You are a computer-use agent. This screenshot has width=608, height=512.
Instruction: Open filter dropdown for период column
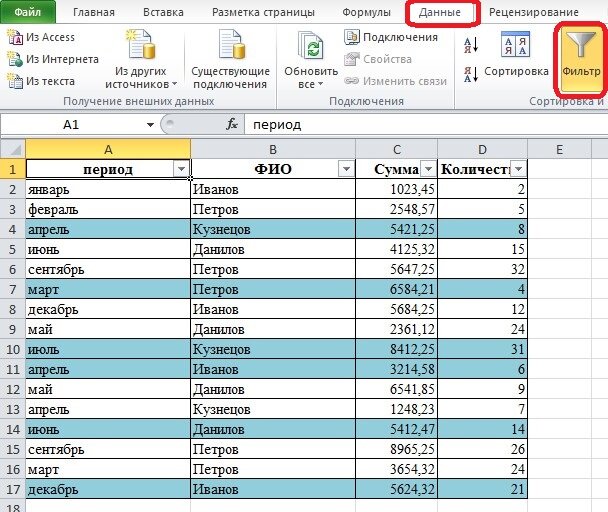(x=181, y=170)
